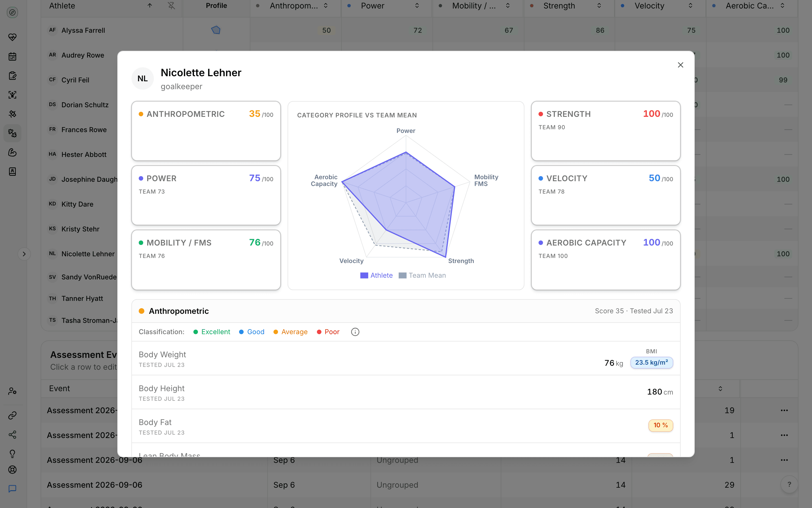Open the compass logo at sidebar top
The height and width of the screenshot is (508, 812).
pos(12,13)
